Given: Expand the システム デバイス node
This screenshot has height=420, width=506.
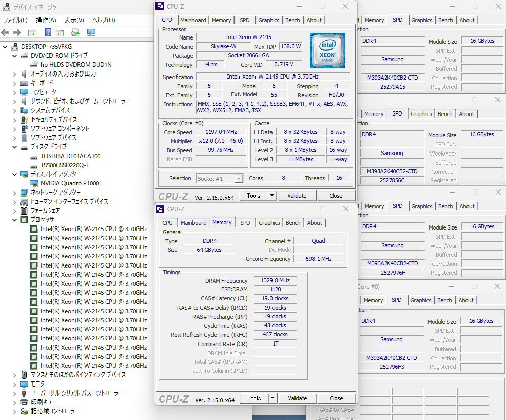Looking at the screenshot, I should point(15,111).
